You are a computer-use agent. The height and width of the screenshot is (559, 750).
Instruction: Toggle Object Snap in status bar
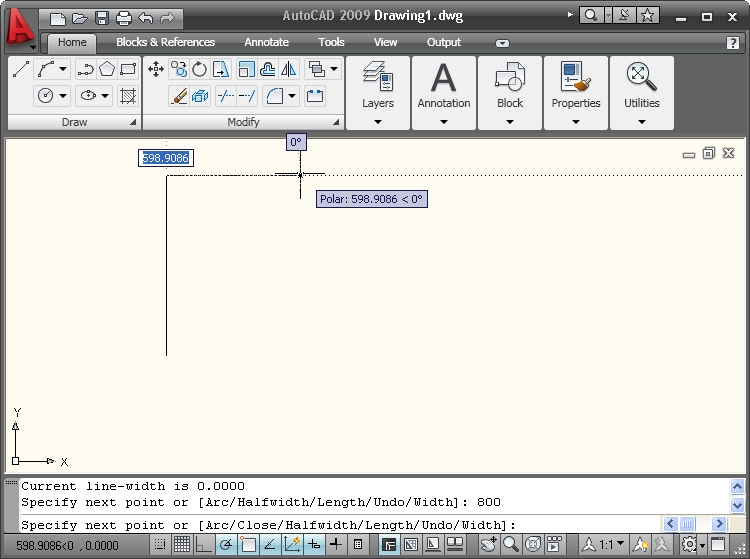(248, 544)
